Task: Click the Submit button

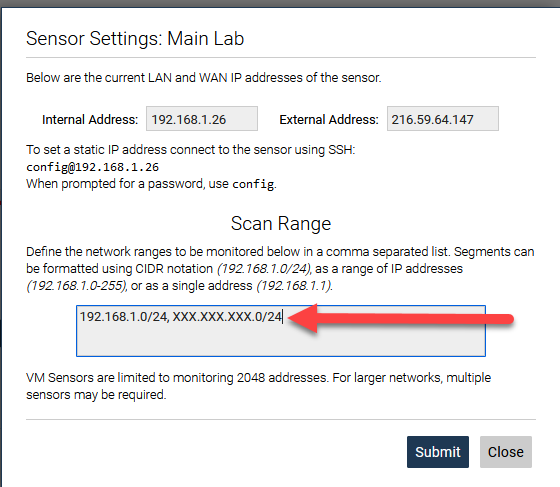Action: click(438, 452)
